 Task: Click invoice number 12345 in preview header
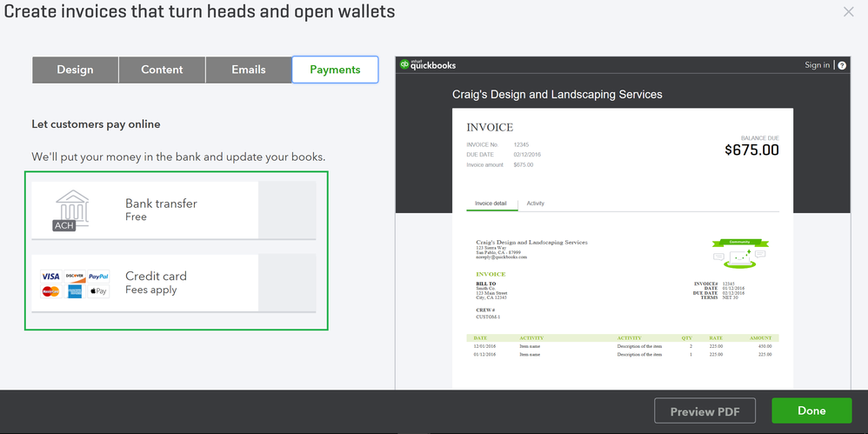pos(522,144)
